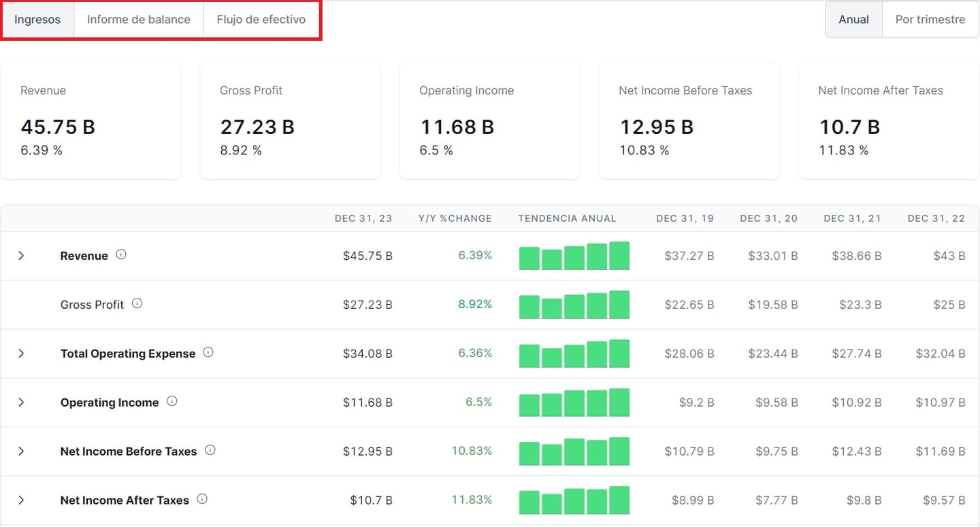Expand the Net Income After Taxes row
This screenshot has width=980, height=527.
(21, 500)
